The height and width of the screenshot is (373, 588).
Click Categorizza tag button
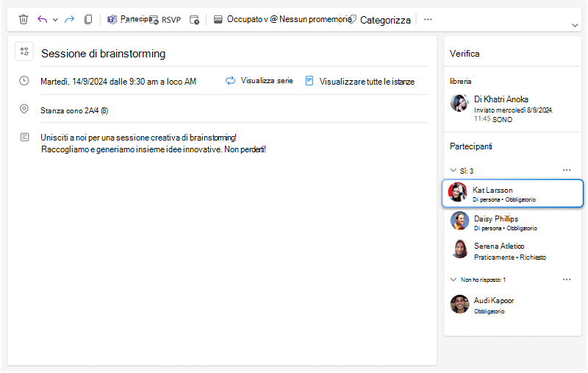[x=379, y=20]
